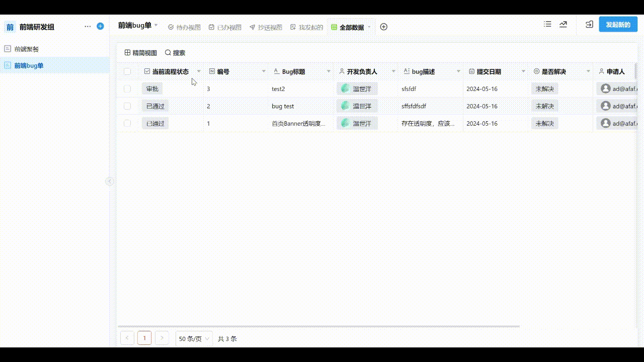
Task: Open the search function 搜索
Action: [176, 52]
